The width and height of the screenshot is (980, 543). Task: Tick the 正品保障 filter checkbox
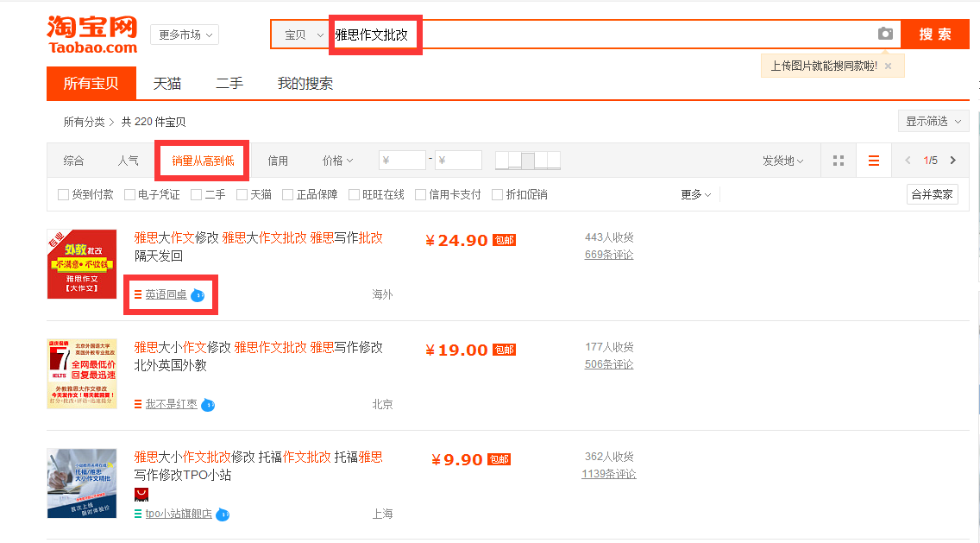point(288,195)
